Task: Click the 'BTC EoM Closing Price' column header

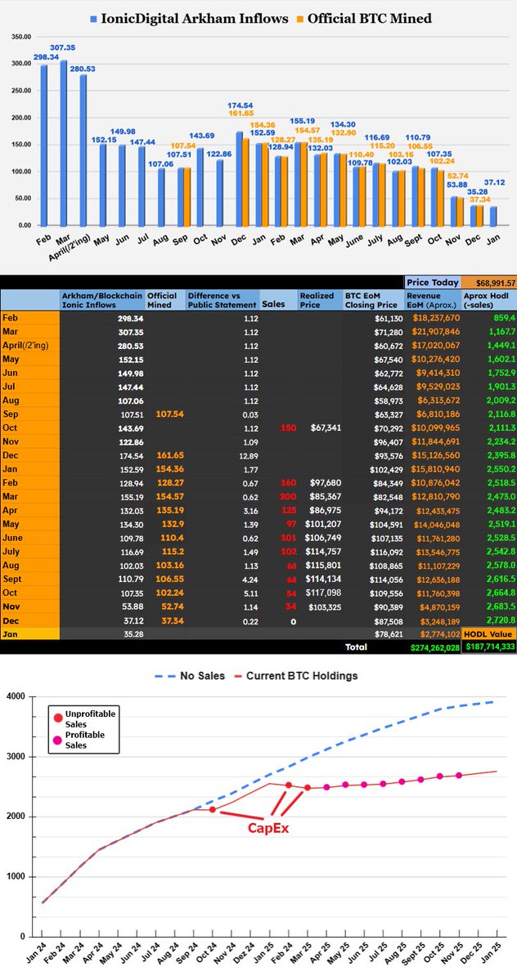Action: 373,300
